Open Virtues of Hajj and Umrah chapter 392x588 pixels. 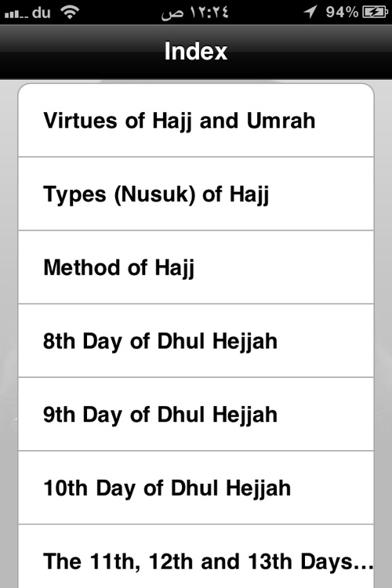click(196, 121)
